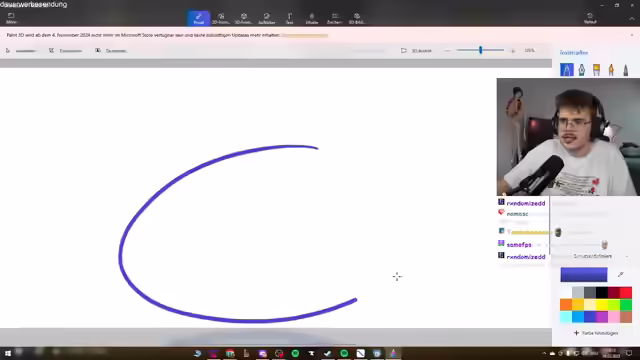The width and height of the screenshot is (640, 360).
Task: Click the opacity slider handle
Action: pyautogui.click(x=604, y=245)
